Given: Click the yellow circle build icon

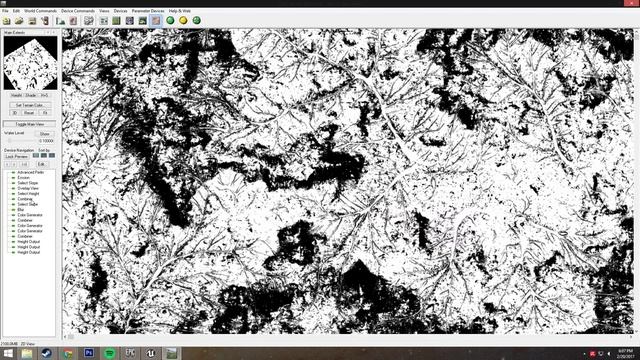Looking at the screenshot, I should (x=183, y=20).
